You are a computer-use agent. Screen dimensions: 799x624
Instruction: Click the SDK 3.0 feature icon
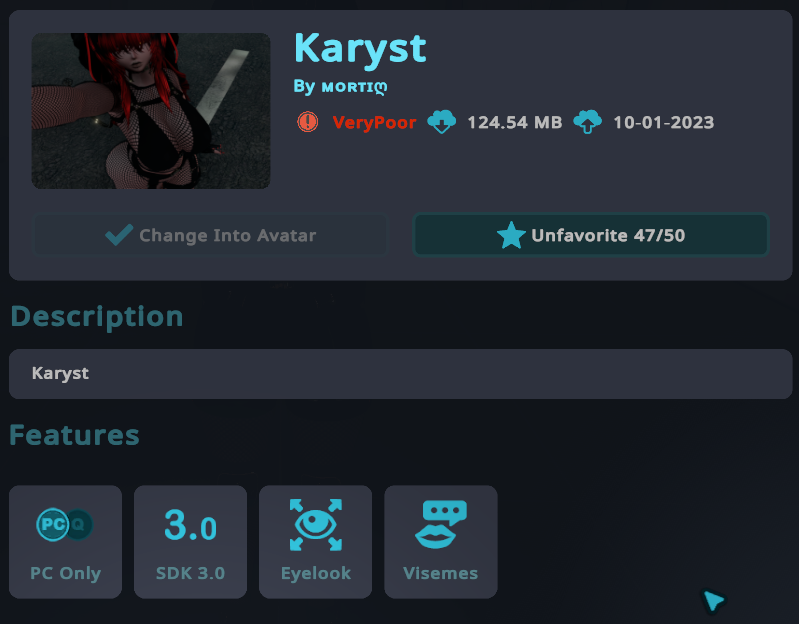[191, 525]
